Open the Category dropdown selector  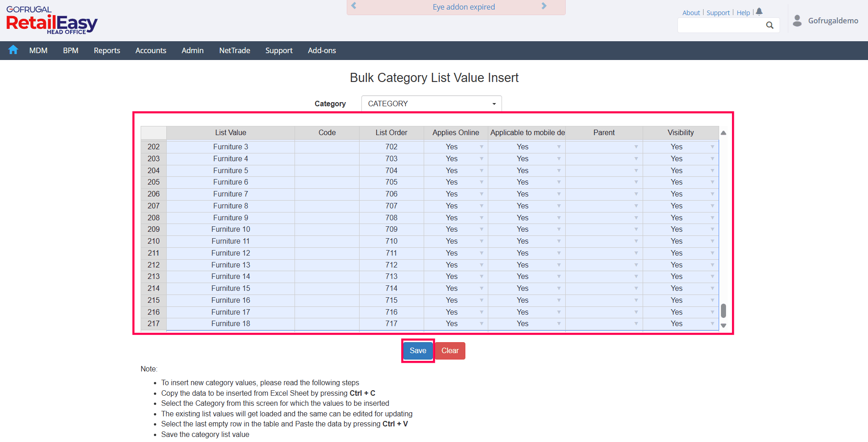coord(431,104)
